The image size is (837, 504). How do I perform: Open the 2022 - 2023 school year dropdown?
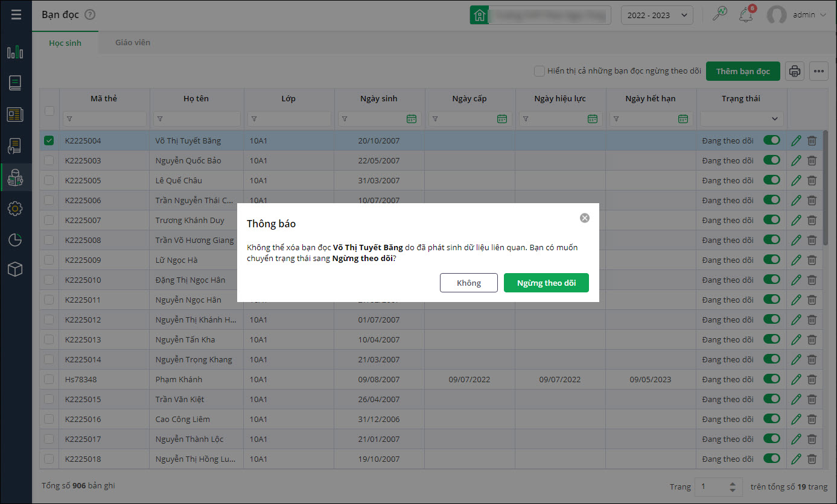(657, 15)
